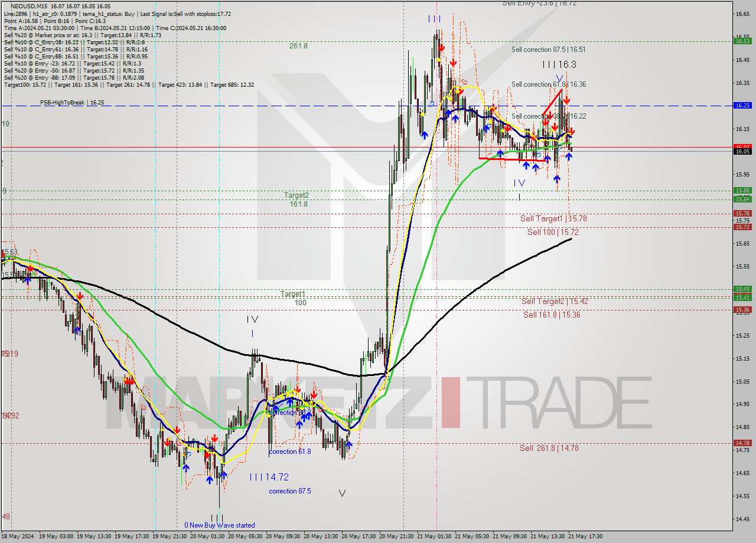The height and width of the screenshot is (543, 756).
Task: Click the 'I I I 14.72' wave label
Action: [269, 477]
